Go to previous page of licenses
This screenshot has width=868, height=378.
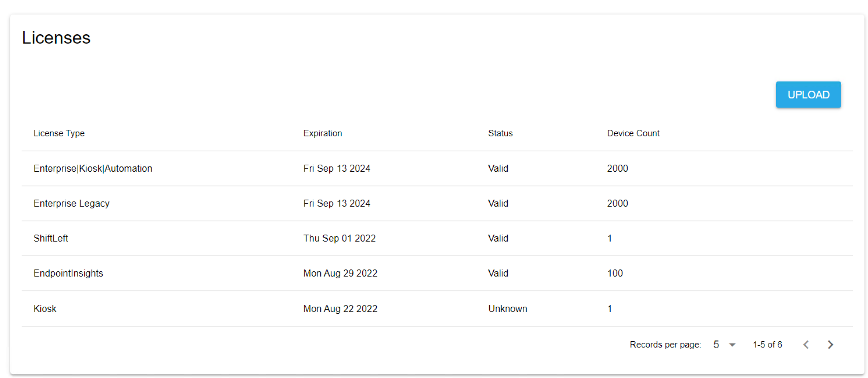[x=806, y=344]
